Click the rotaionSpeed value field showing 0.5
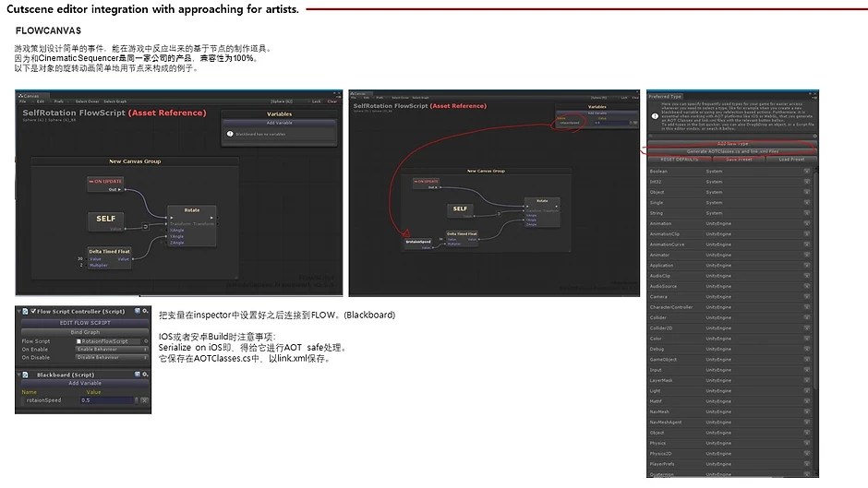This screenshot has height=488, width=868. pos(107,400)
